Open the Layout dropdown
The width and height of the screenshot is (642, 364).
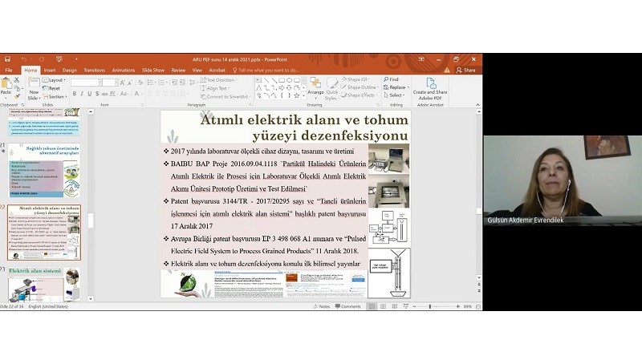click(54, 79)
